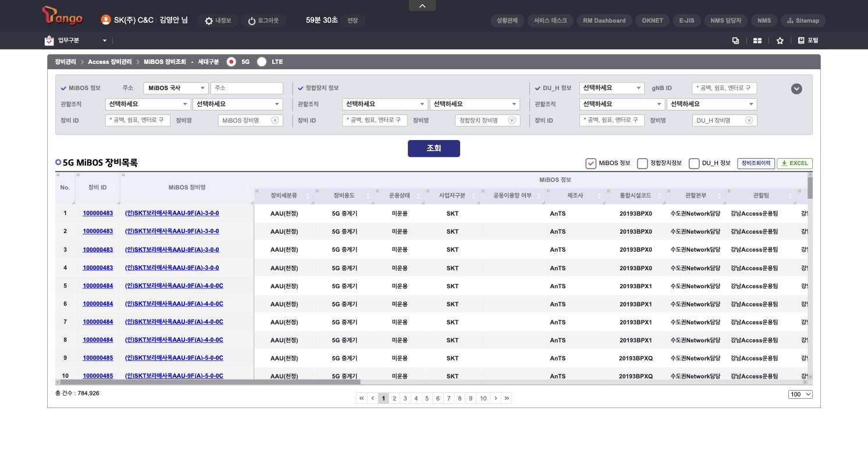Open device ID 100000483 link in row 1
This screenshot has height=472, width=868.
pos(98,213)
